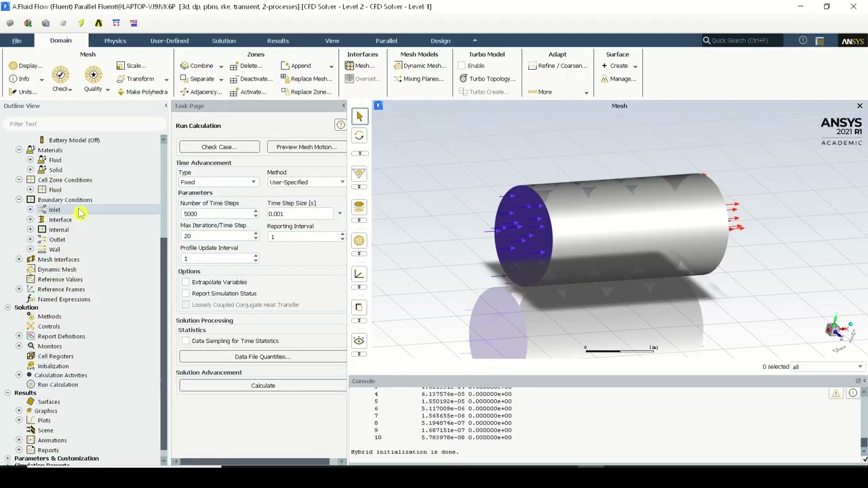Screen dimensions: 868x488
Task: Click the Filter Text box in Outline View
Action: pos(83,124)
